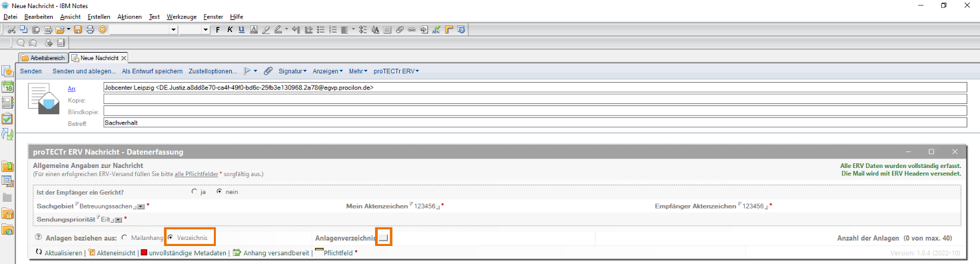Click the chain link toolbar icon
The height and width of the screenshot is (264, 980).
[x=412, y=29]
